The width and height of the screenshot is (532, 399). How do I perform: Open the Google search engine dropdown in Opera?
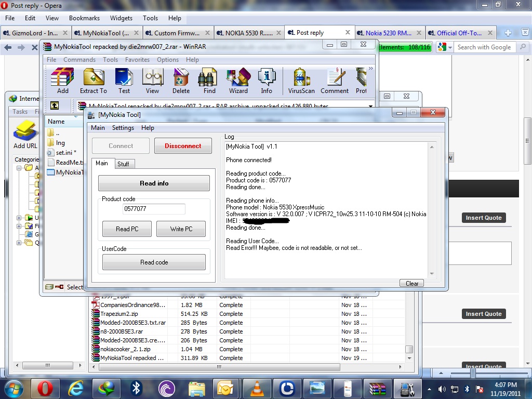450,47
